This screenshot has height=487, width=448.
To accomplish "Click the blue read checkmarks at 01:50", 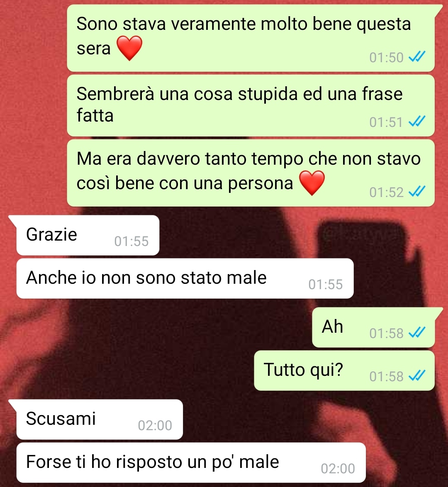I will [x=416, y=57].
